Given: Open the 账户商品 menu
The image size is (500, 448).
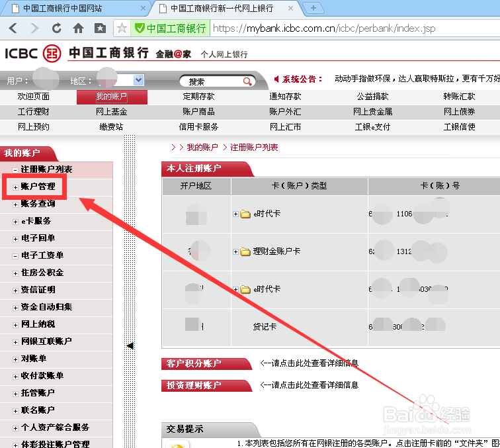Looking at the screenshot, I should click(198, 112).
